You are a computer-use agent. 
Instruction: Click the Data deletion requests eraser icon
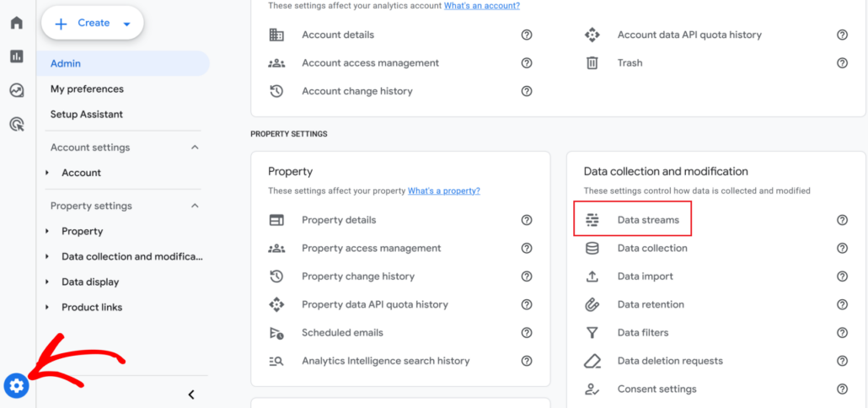pyautogui.click(x=592, y=362)
